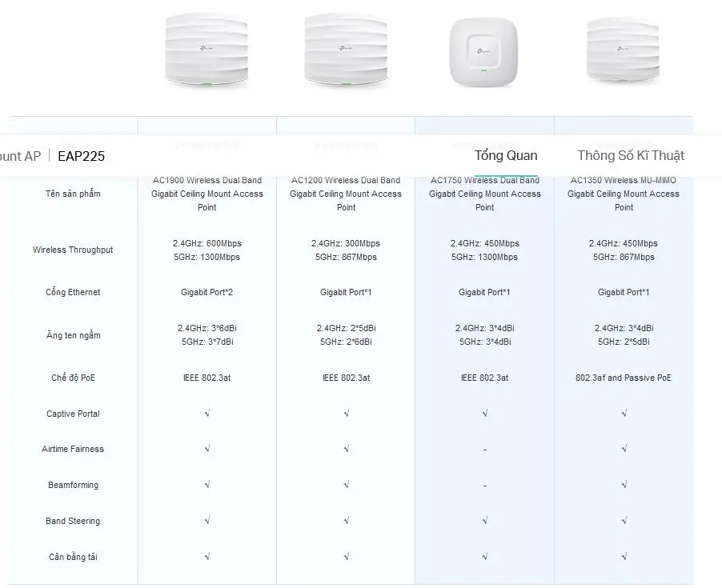
Task: Select the AC1200 access point image
Action: point(346,50)
